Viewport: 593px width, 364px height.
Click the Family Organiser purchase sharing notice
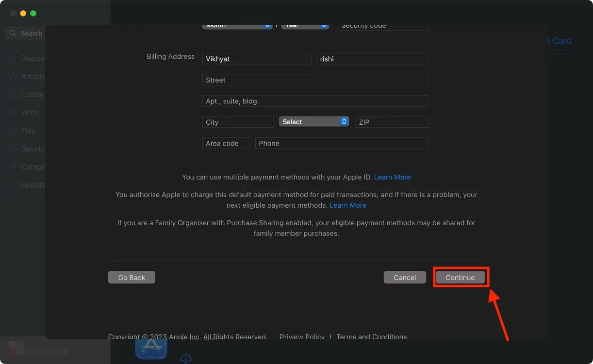click(296, 228)
